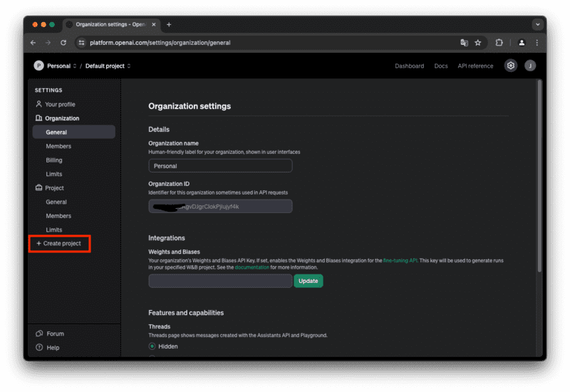570x392 pixels.
Task: Open the Chrome three-dot menu
Action: (537, 43)
